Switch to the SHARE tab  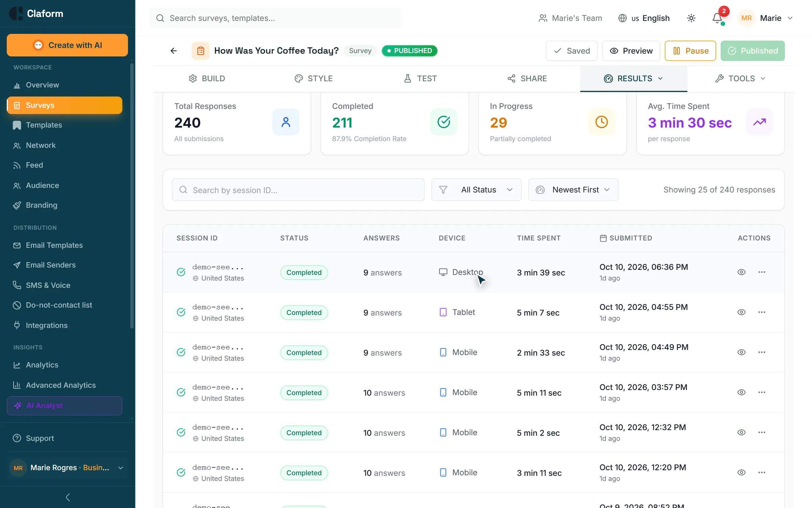(x=527, y=79)
